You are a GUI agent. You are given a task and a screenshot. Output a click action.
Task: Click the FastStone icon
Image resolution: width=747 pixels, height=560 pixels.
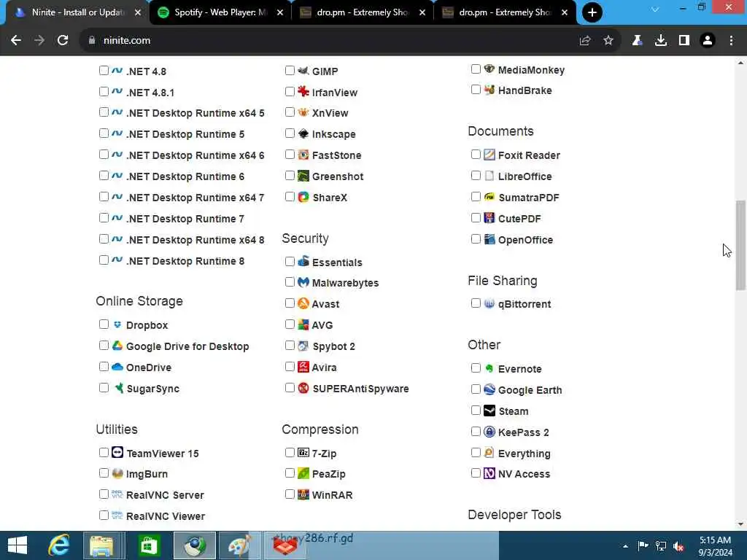pos(303,155)
